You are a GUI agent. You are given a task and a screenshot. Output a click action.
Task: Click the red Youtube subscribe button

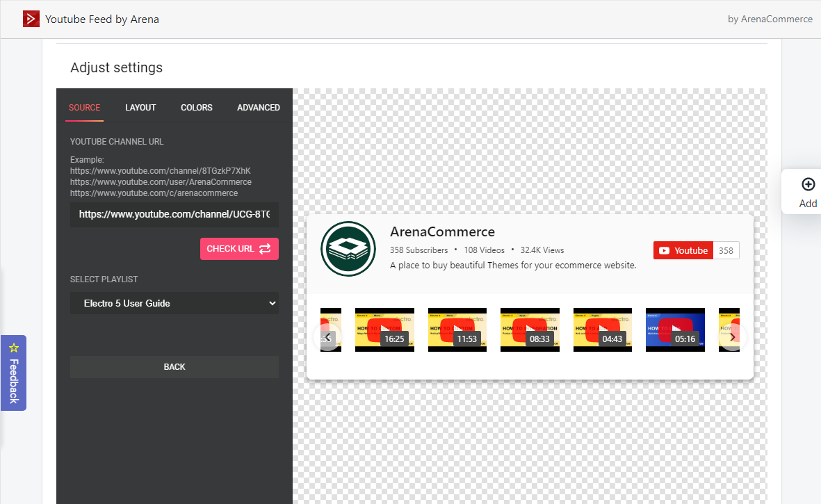(683, 250)
